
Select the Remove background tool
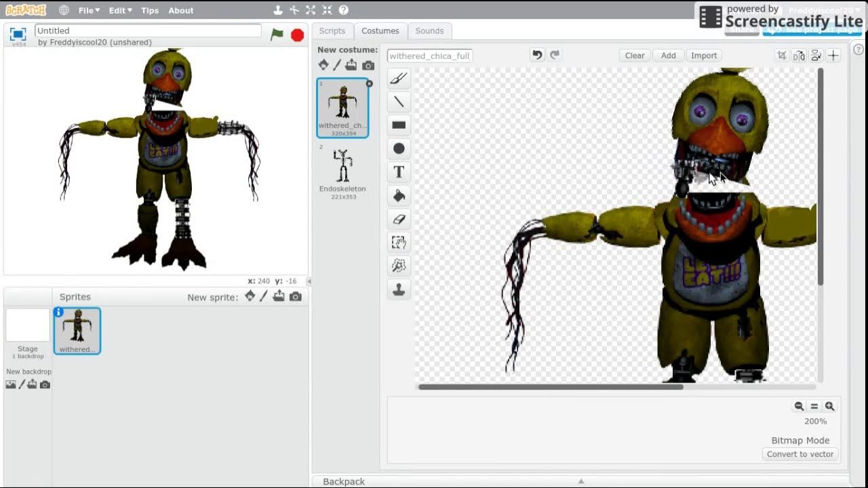point(399,266)
